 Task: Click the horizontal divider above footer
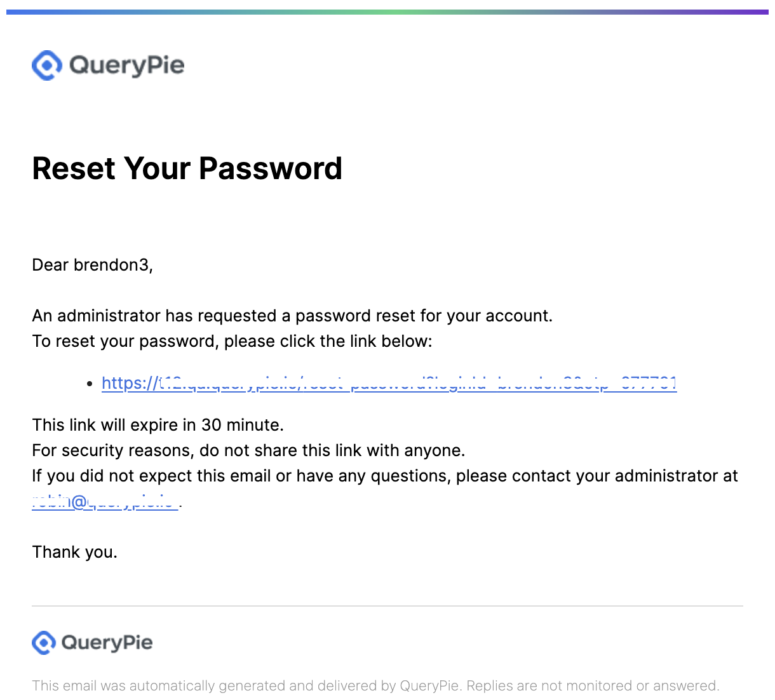(387, 606)
